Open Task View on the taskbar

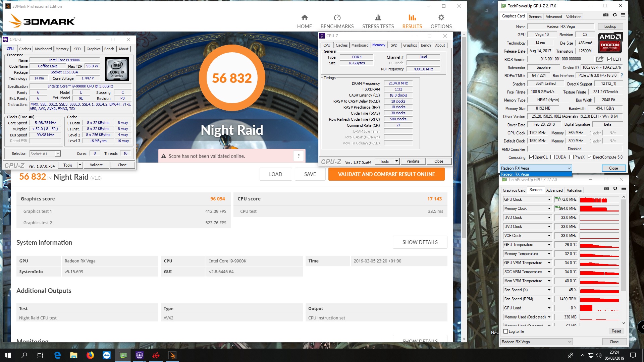pos(40,355)
